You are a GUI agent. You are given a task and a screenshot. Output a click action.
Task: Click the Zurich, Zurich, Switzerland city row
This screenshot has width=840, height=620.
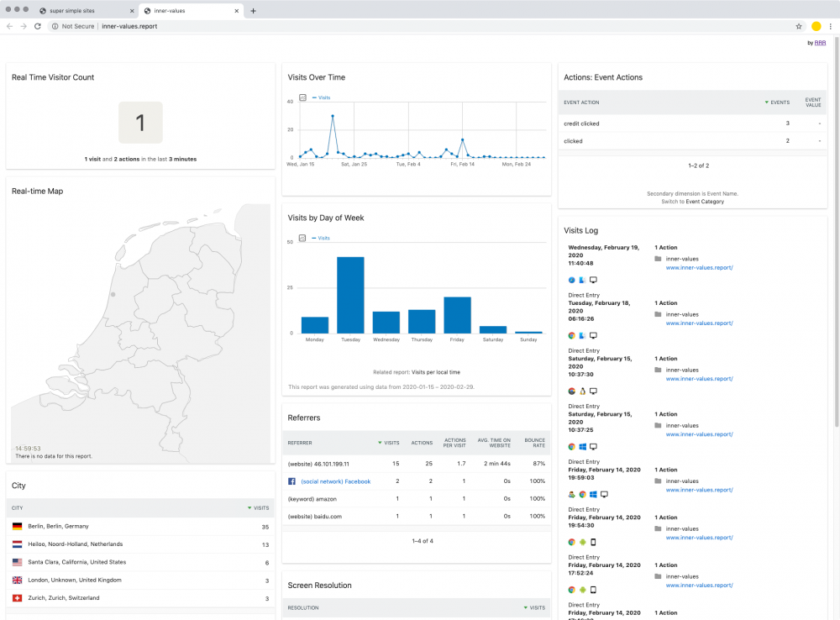[x=140, y=598]
